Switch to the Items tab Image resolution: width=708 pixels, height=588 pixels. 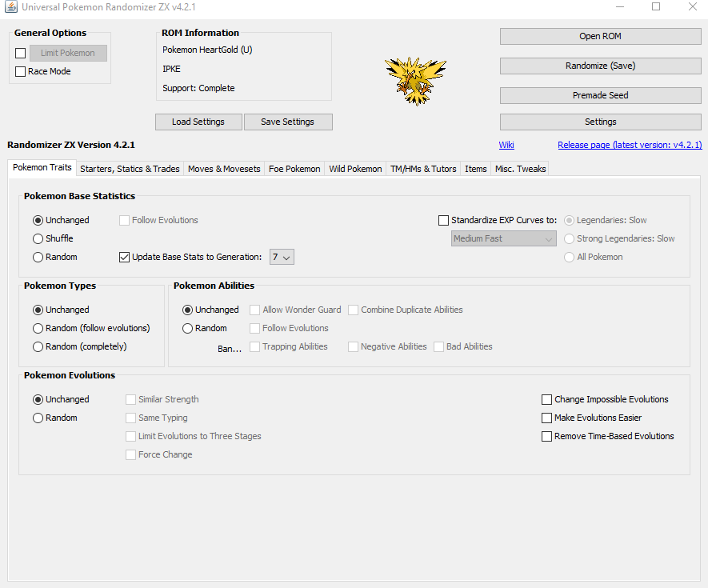point(476,169)
